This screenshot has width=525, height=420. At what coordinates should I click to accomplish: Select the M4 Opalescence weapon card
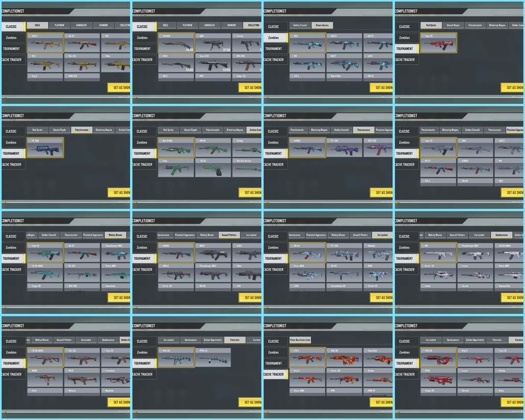(438, 253)
